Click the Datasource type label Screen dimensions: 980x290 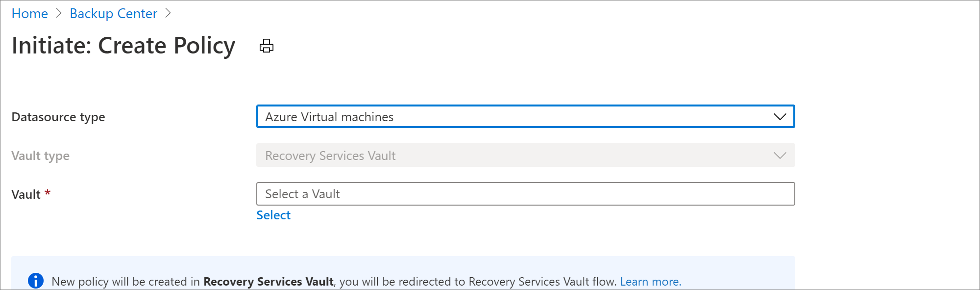point(58,117)
